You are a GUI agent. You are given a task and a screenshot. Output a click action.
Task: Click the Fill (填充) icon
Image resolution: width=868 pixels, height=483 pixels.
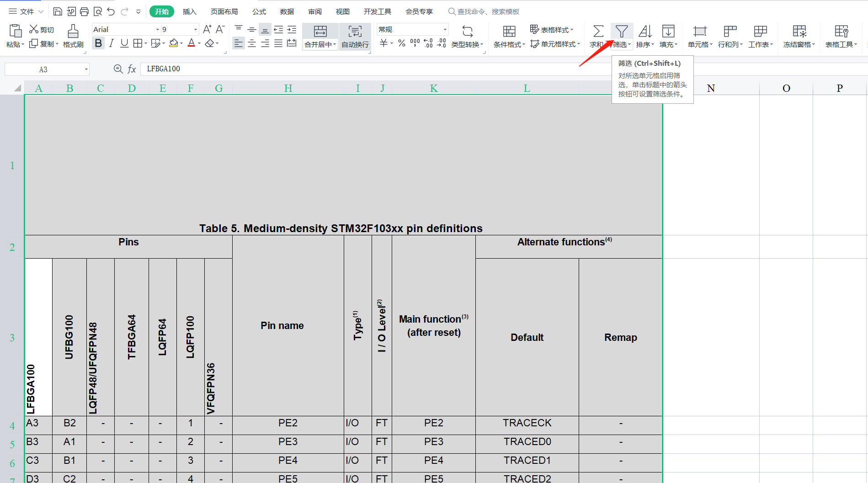[x=668, y=31]
